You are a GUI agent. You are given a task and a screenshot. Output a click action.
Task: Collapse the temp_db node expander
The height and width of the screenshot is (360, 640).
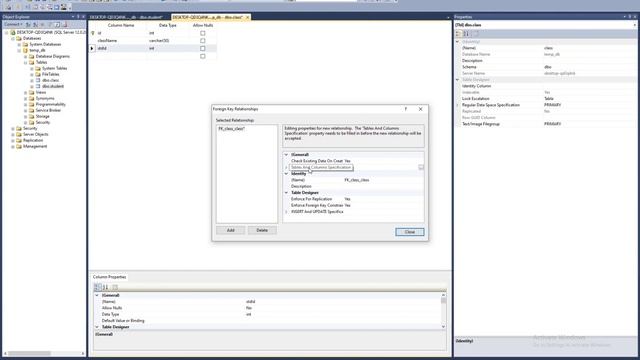pyautogui.click(x=19, y=50)
